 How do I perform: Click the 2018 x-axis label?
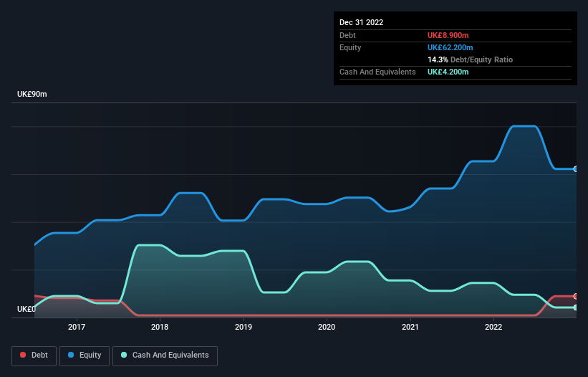(160, 327)
